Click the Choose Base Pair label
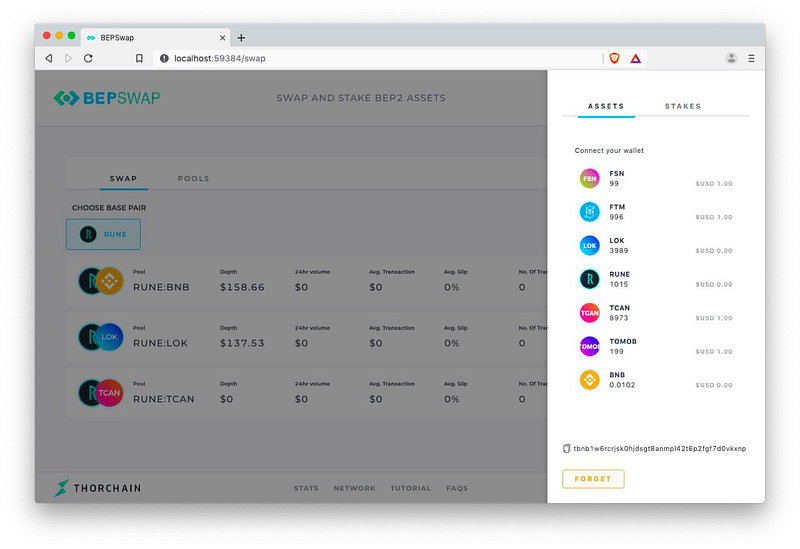Viewport: 800px width, 549px height. [109, 208]
